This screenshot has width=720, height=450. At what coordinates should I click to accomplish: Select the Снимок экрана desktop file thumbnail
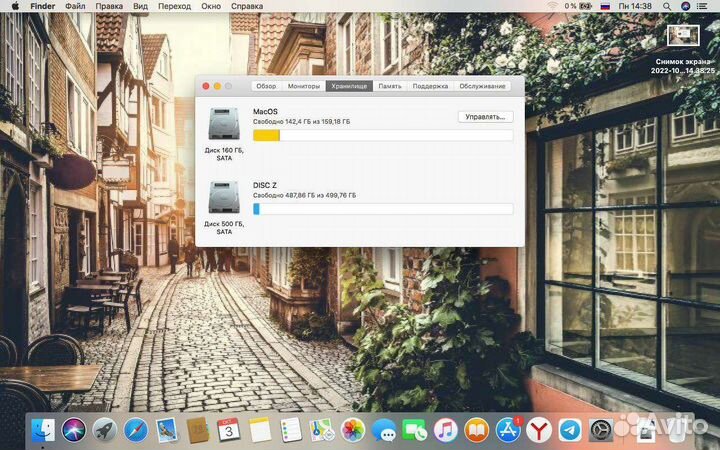(x=683, y=35)
